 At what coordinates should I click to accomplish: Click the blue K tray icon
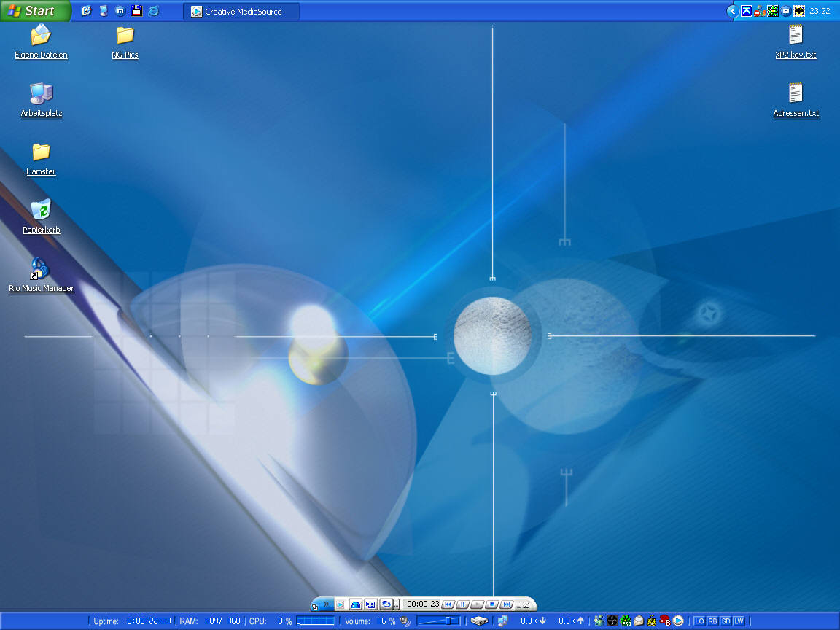click(x=747, y=11)
